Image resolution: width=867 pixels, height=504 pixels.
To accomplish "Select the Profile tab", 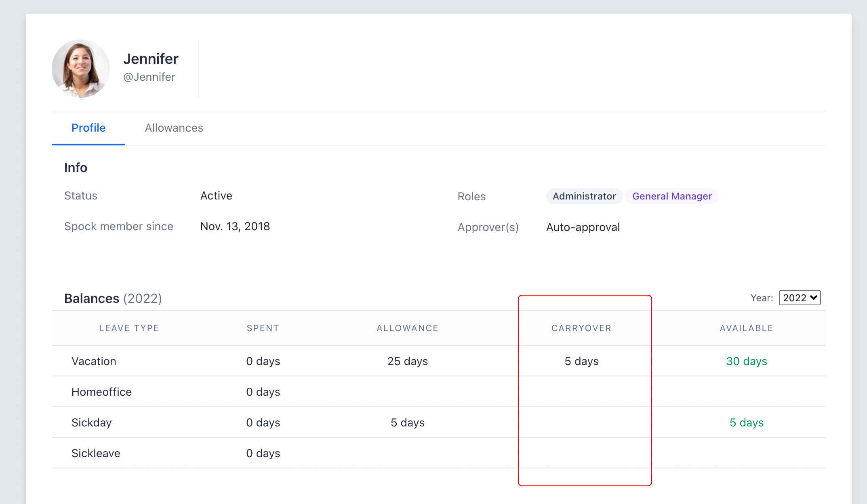I will (88, 128).
